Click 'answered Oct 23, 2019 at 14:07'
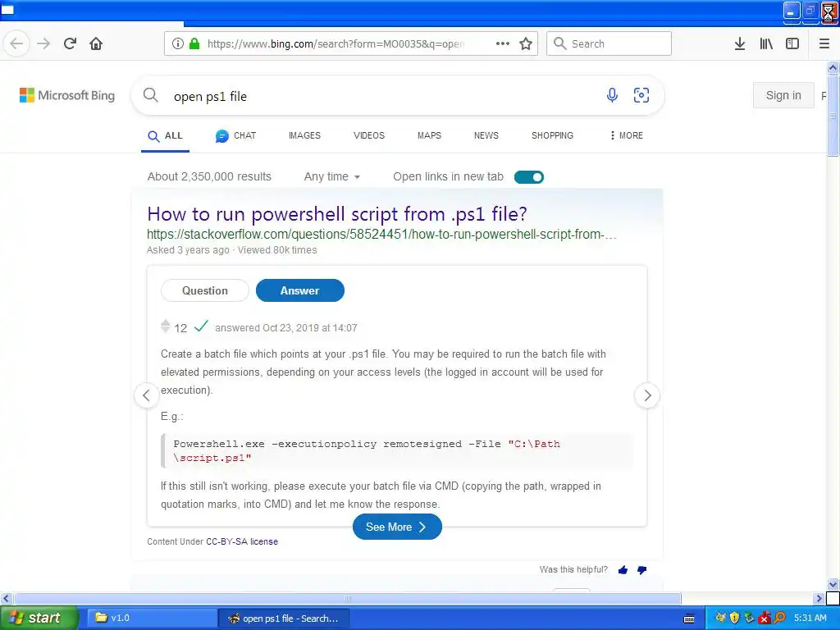The height and width of the screenshot is (630, 840). tap(286, 328)
